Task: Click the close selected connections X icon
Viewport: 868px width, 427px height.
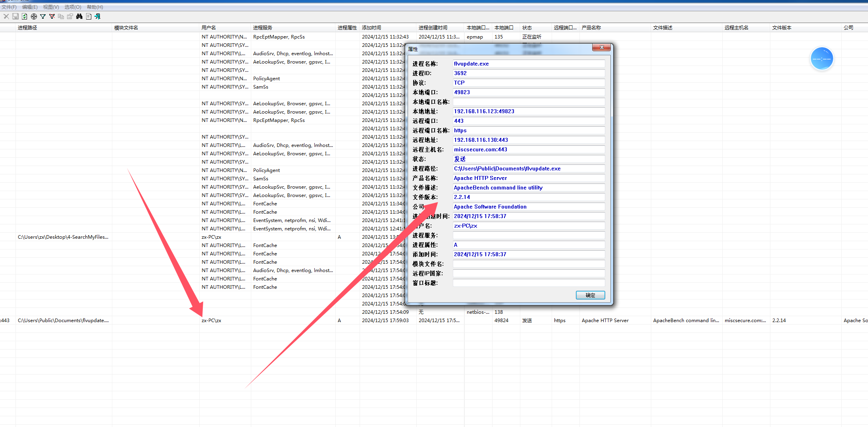Action: (6, 16)
